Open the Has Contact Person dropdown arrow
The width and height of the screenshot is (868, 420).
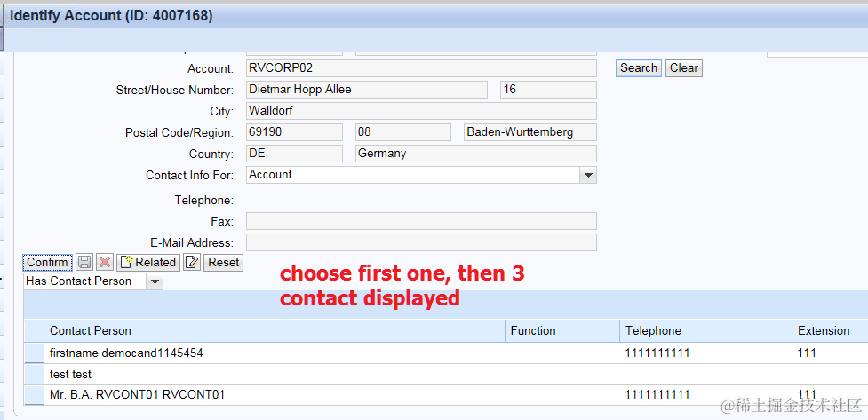[155, 281]
